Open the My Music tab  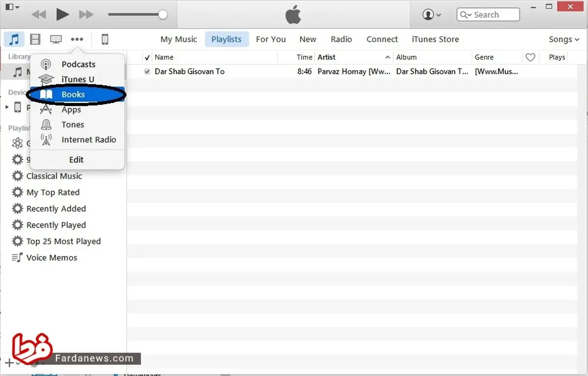pos(179,39)
